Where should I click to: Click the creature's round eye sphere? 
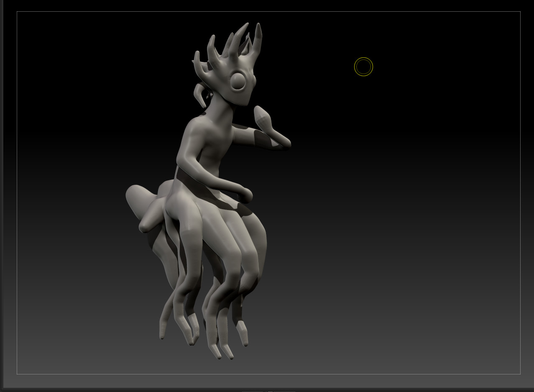click(238, 81)
